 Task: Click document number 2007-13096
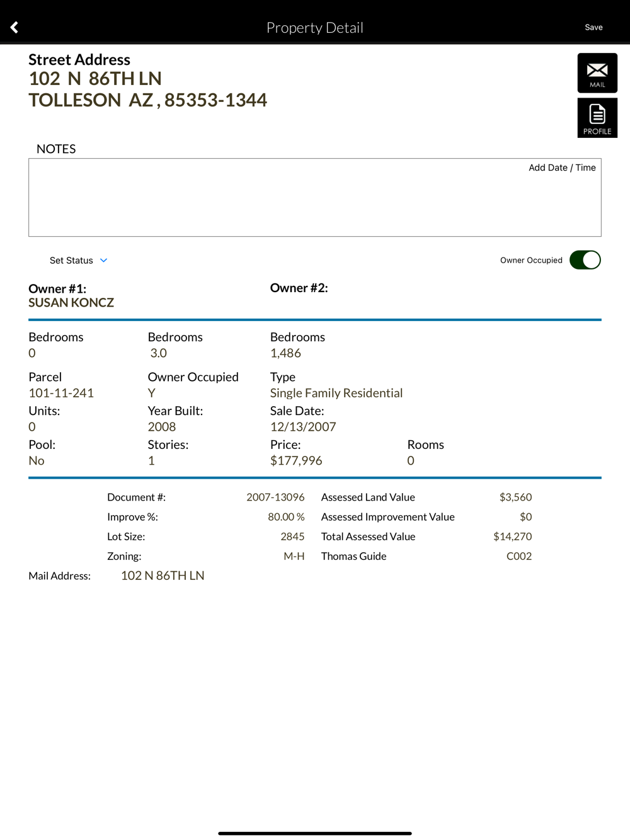pos(275,497)
